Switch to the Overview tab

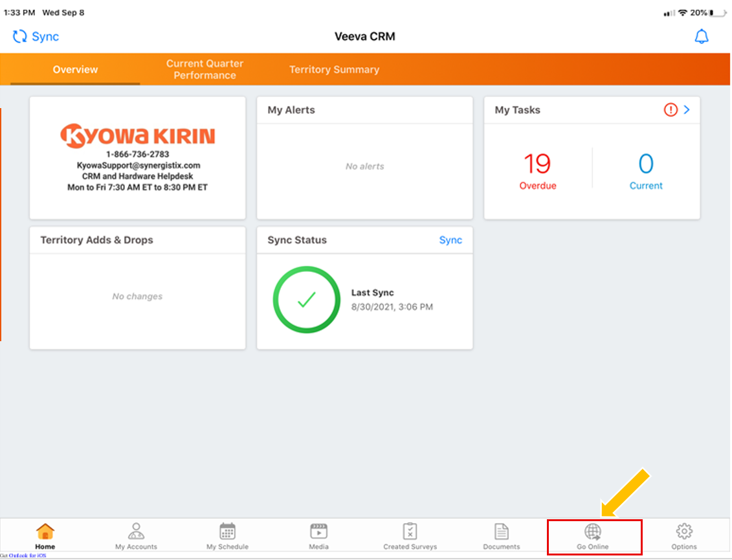(75, 69)
